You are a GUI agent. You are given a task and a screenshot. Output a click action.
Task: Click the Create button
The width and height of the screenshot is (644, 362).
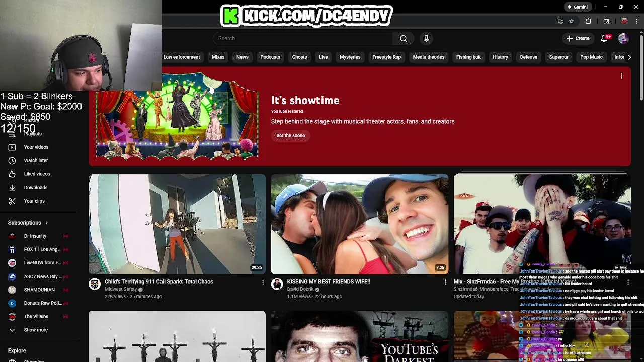click(578, 38)
